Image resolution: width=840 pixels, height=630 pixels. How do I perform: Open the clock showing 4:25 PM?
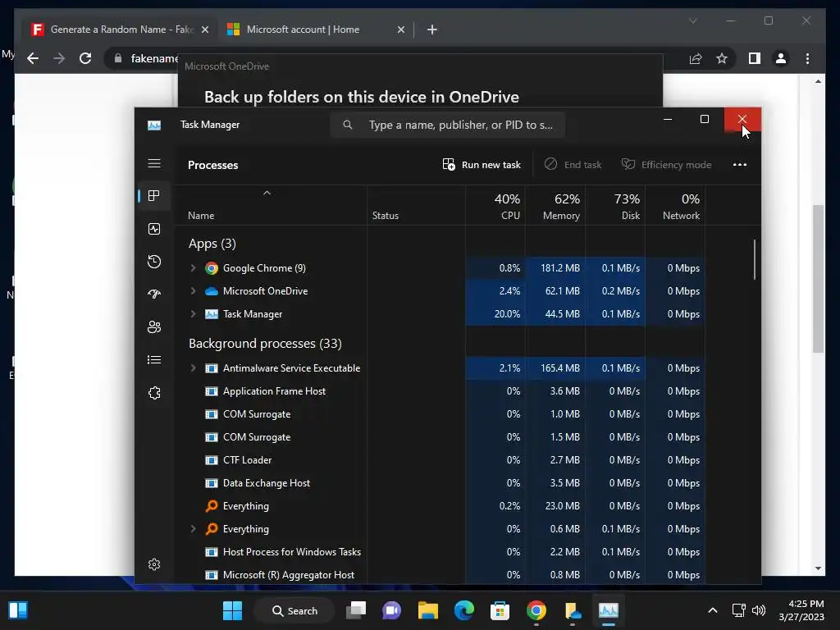pyautogui.click(x=801, y=610)
